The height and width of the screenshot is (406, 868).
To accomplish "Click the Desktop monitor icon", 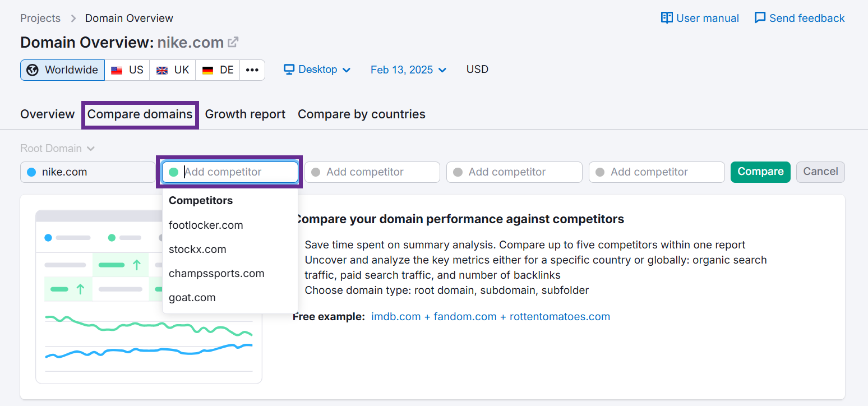I will [x=289, y=70].
